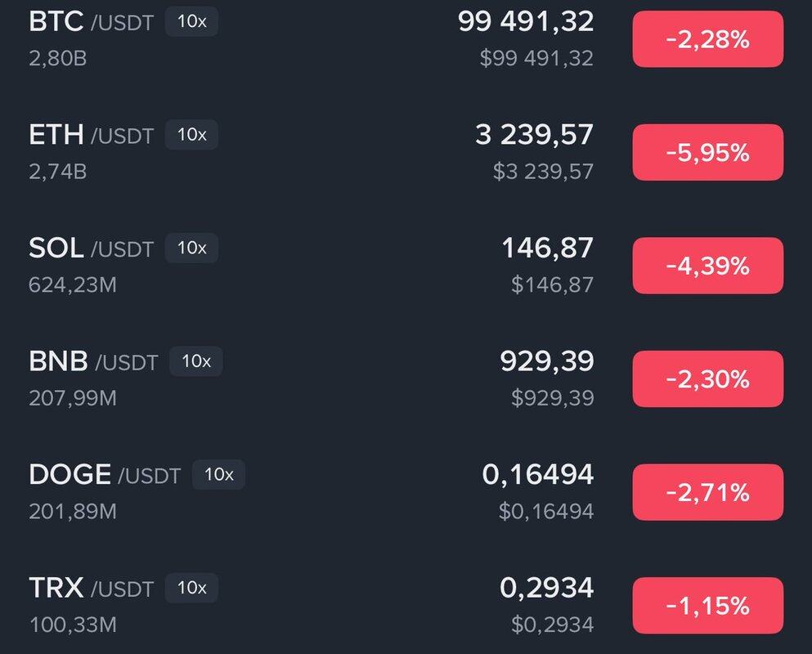Tap the 10x leverage badge for TRX
Viewport: 812px width, 654px height.
pyautogui.click(x=192, y=587)
